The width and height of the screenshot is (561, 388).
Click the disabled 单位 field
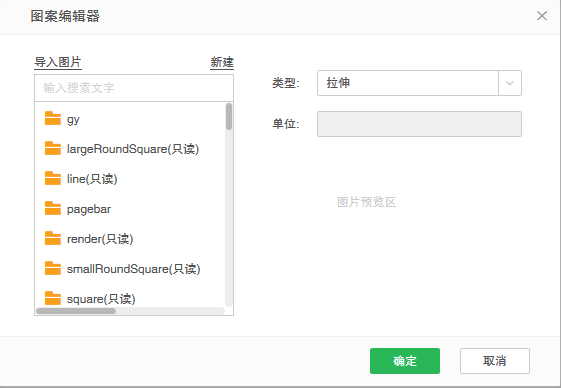pyautogui.click(x=419, y=124)
